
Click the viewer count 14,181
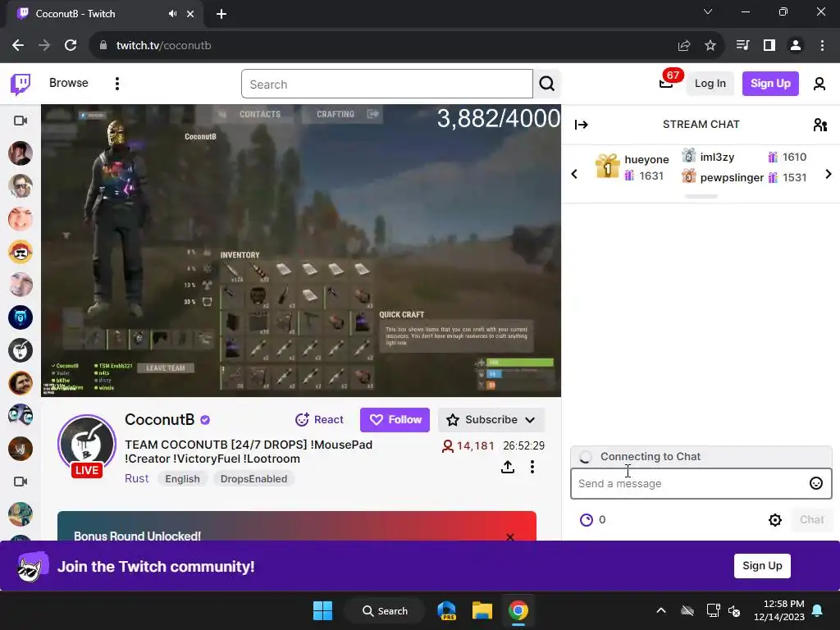468,445
